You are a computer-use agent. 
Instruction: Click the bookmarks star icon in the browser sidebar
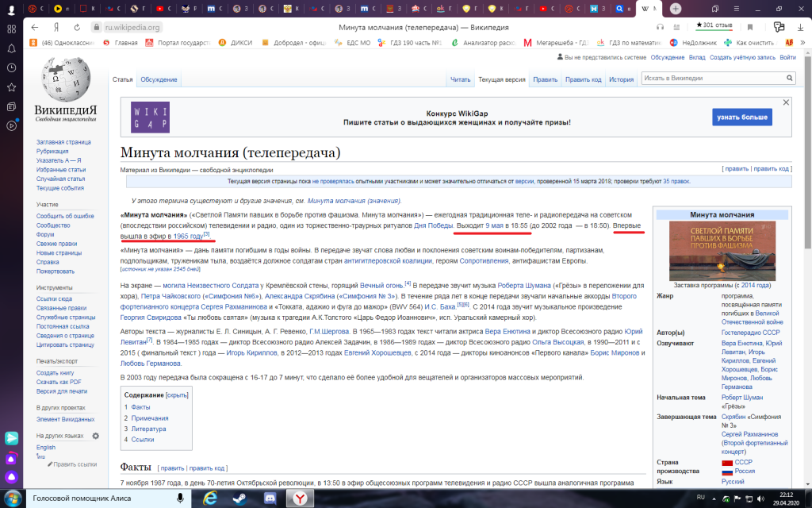tap(12, 87)
